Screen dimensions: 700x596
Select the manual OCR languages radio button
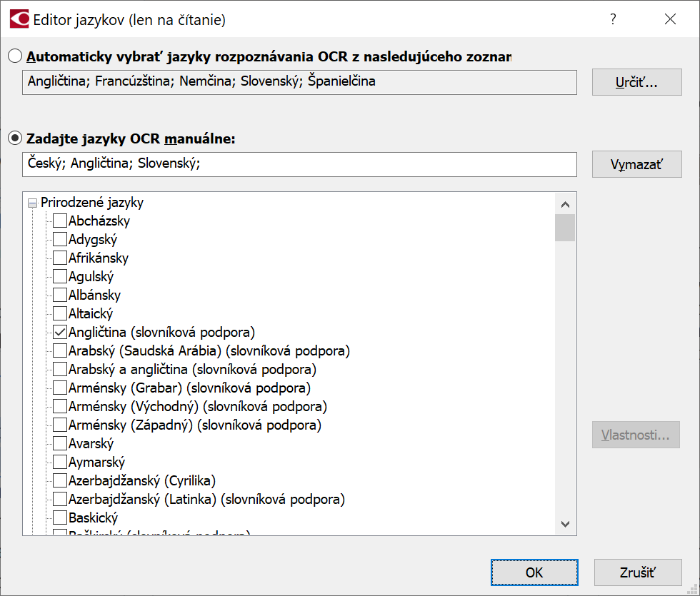pyautogui.click(x=14, y=138)
